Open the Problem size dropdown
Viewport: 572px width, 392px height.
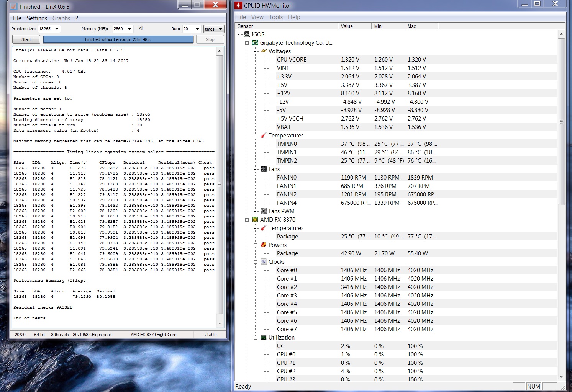point(57,29)
